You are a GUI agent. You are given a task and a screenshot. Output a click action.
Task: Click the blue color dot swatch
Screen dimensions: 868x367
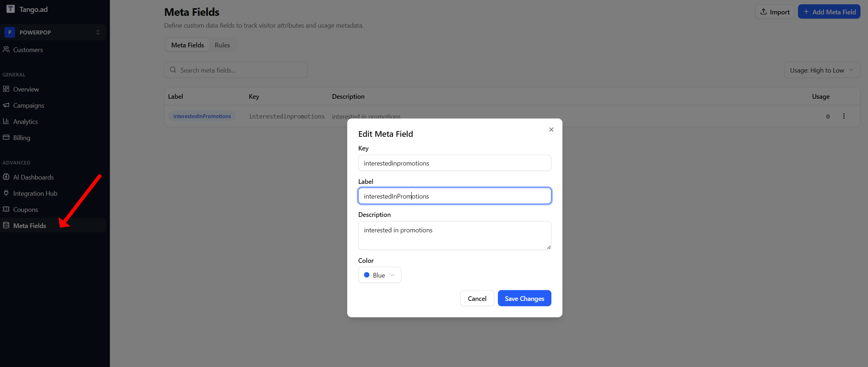(367, 275)
